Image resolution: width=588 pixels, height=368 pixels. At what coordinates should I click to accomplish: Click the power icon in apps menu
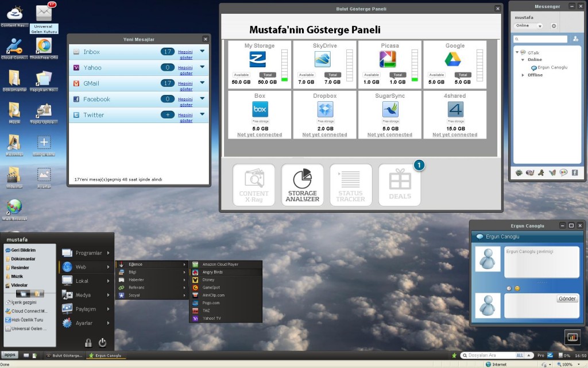click(102, 343)
